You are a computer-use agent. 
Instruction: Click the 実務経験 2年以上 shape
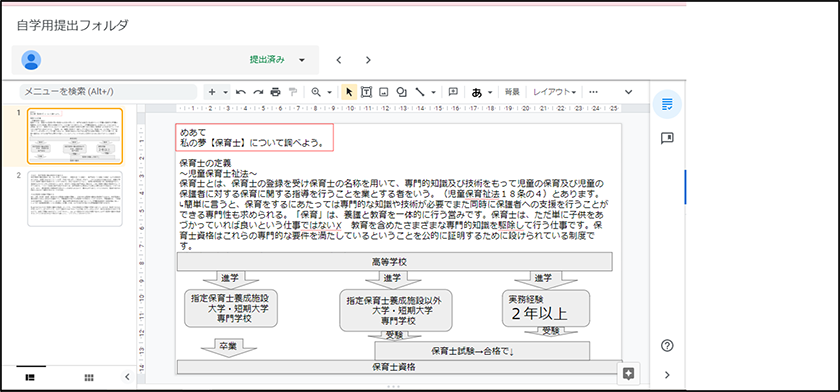(546, 308)
